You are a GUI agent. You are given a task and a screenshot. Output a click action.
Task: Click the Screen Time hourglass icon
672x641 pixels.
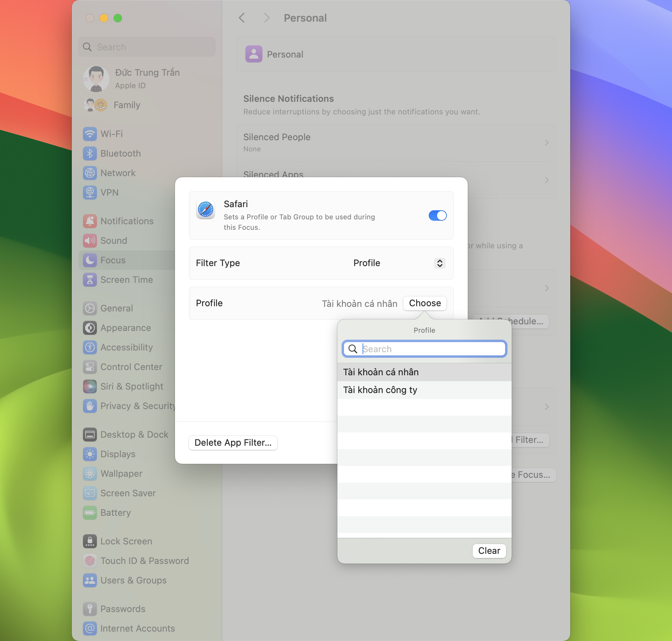(x=90, y=280)
